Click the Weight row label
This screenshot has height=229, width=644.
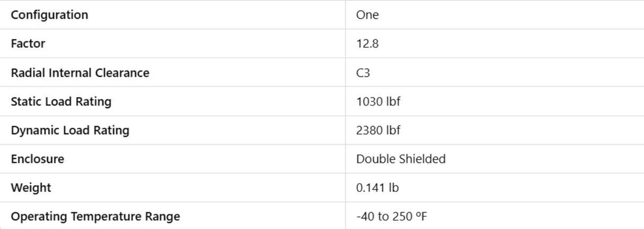[31, 188]
